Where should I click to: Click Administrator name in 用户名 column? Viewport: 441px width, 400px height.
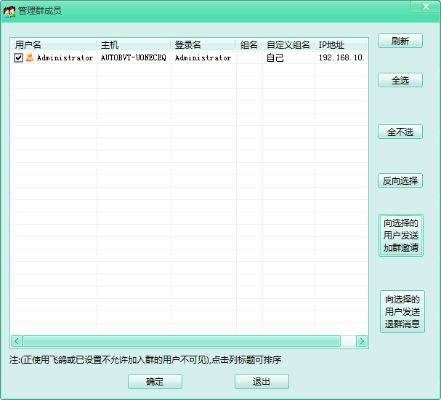coord(65,57)
